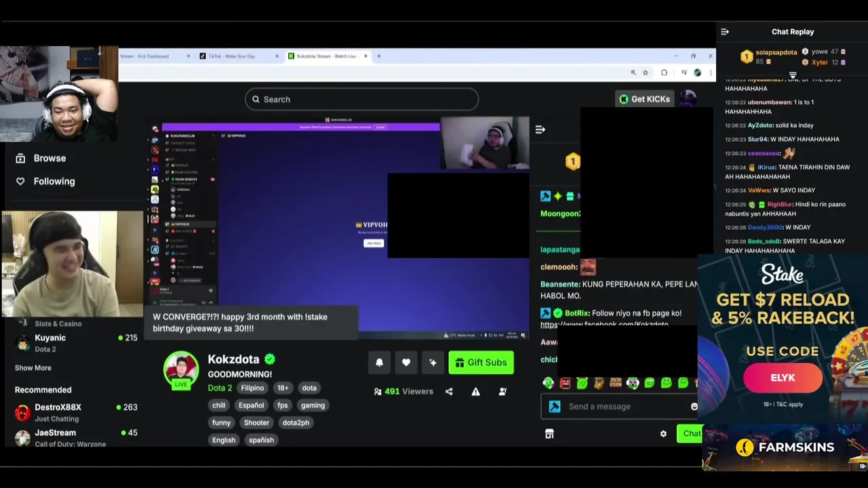Open a new browser tab
This screenshot has width=868, height=488.
pyautogui.click(x=379, y=56)
